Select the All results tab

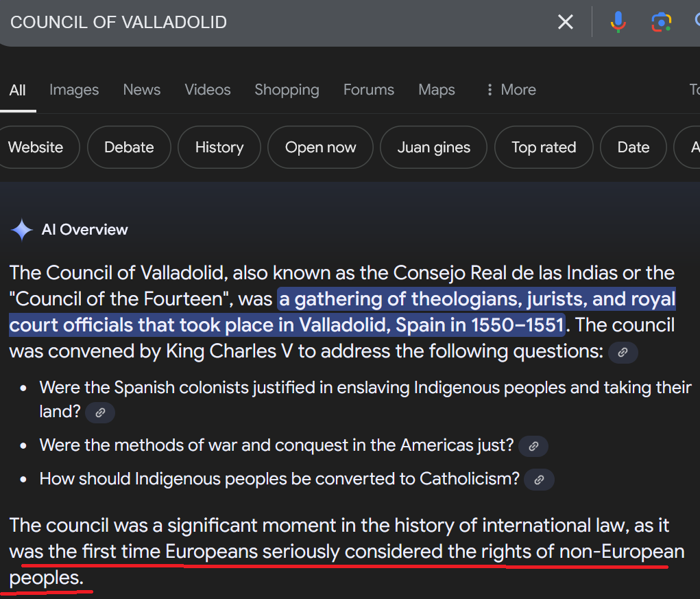17,91
